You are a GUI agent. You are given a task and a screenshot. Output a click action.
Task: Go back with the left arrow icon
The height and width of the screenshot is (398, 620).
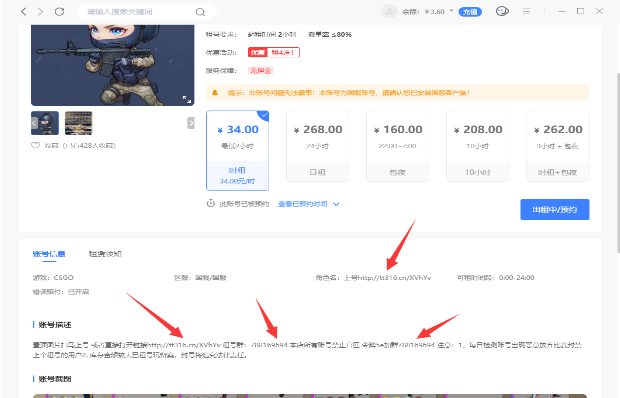(24, 12)
